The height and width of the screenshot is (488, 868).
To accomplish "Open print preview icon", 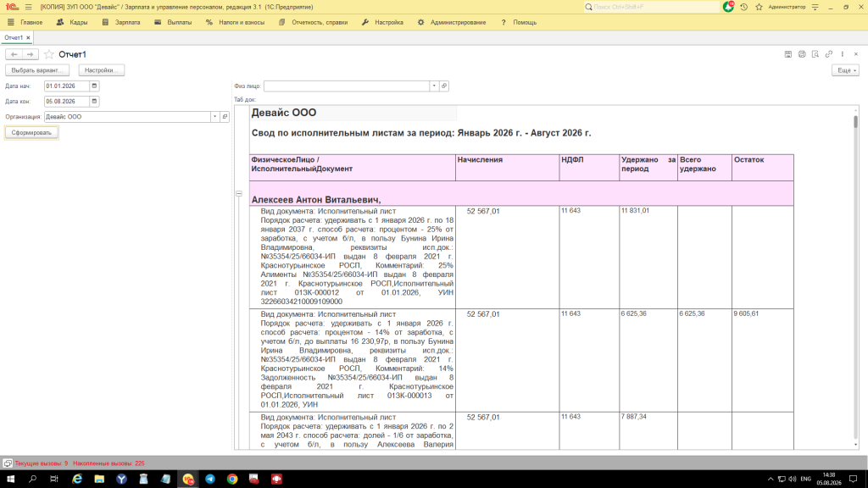I will coord(815,54).
